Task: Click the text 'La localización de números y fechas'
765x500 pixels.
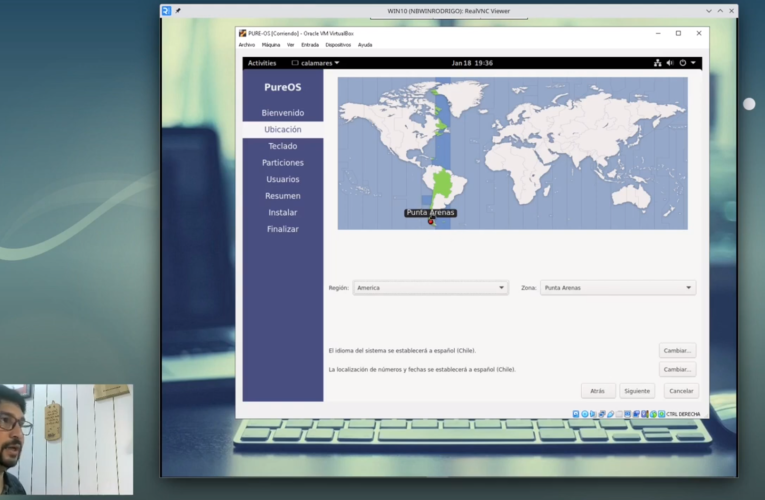Action: (x=377, y=369)
